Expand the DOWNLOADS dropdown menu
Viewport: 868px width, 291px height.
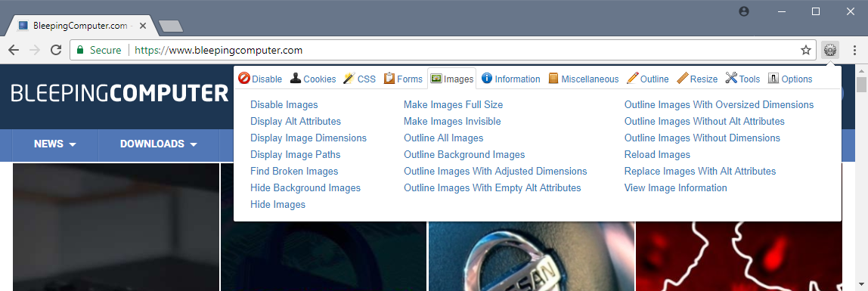(158, 144)
